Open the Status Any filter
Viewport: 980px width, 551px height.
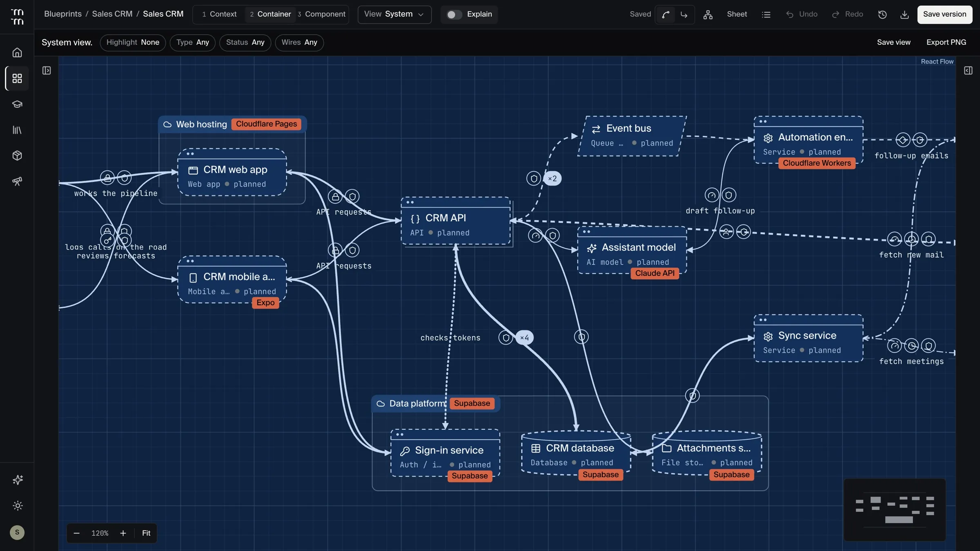(245, 42)
